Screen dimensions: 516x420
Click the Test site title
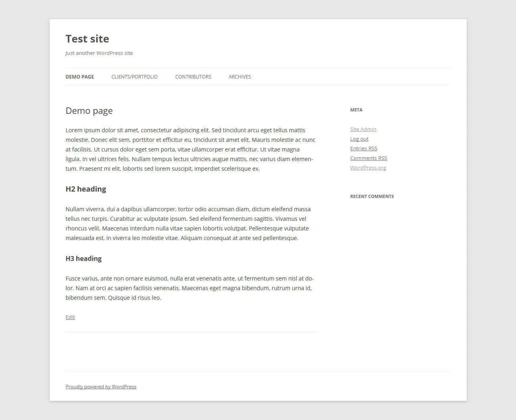(x=87, y=39)
